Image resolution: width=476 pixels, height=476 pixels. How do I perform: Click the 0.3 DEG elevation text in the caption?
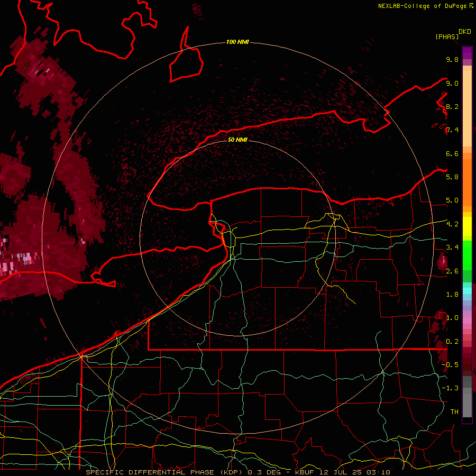tap(264, 472)
